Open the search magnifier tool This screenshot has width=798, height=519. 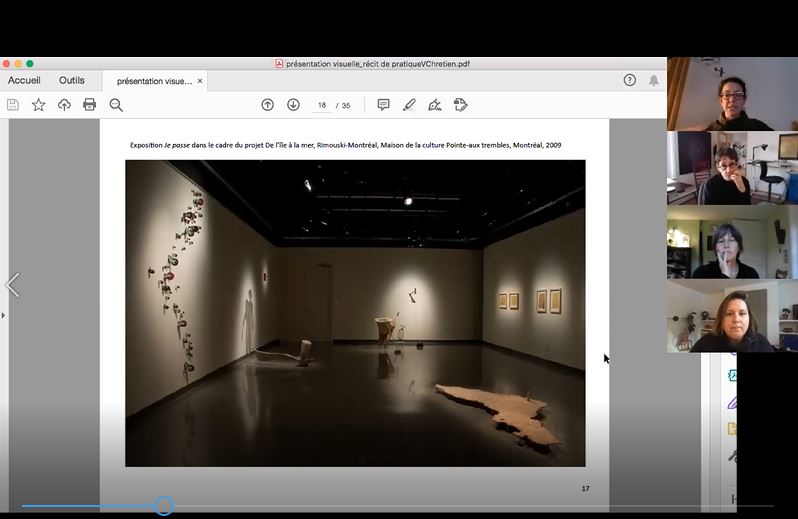(x=116, y=105)
